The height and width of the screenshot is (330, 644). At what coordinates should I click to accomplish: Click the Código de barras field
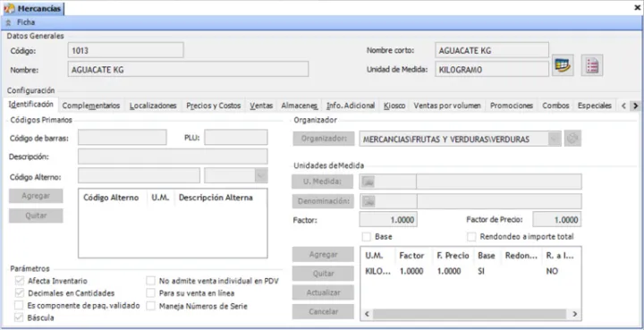point(123,137)
